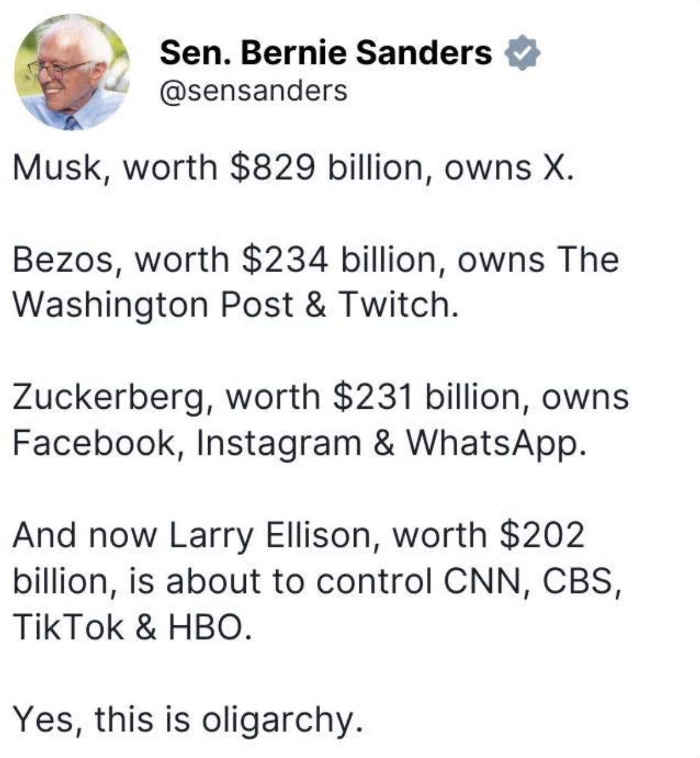Click the Sen. Bernie Sanders display name

coord(325,52)
